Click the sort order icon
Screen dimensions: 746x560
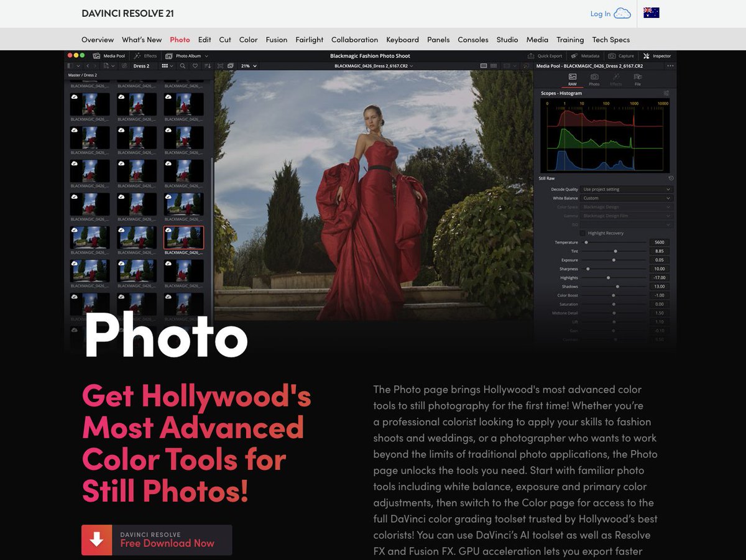(x=208, y=66)
